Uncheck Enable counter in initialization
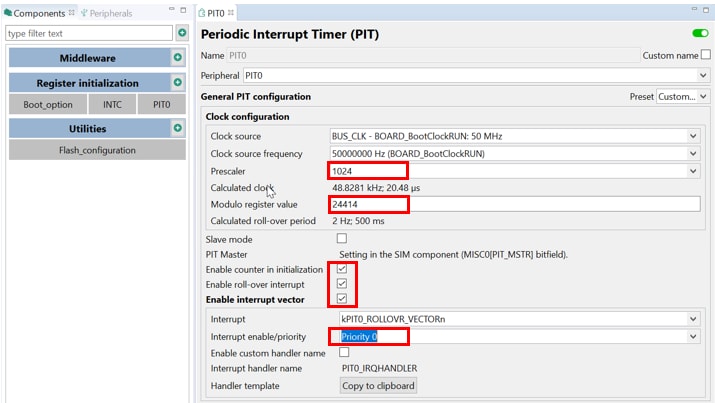 (x=342, y=269)
